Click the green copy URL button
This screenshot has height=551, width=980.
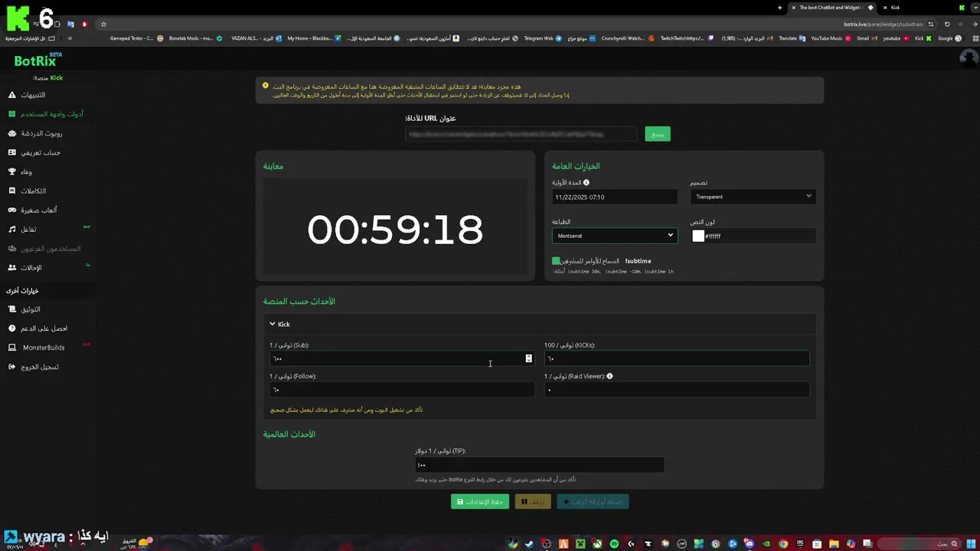[658, 134]
